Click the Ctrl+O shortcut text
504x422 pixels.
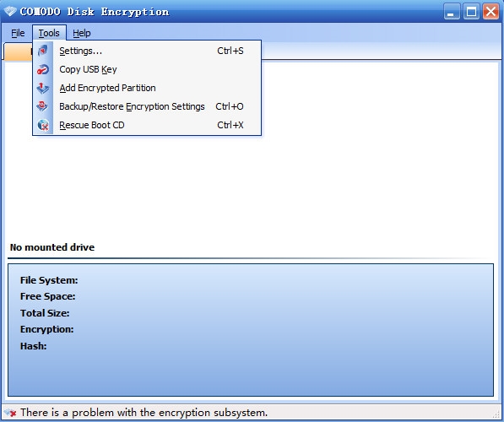coord(230,106)
